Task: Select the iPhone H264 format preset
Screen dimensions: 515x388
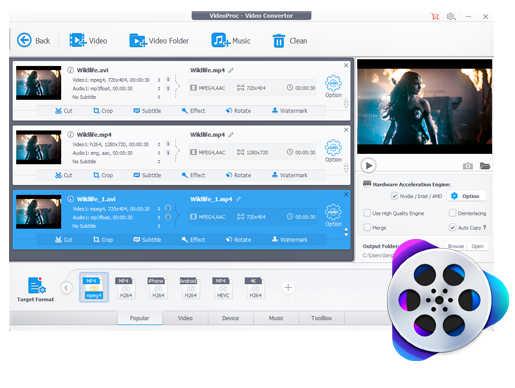Action: point(158,287)
